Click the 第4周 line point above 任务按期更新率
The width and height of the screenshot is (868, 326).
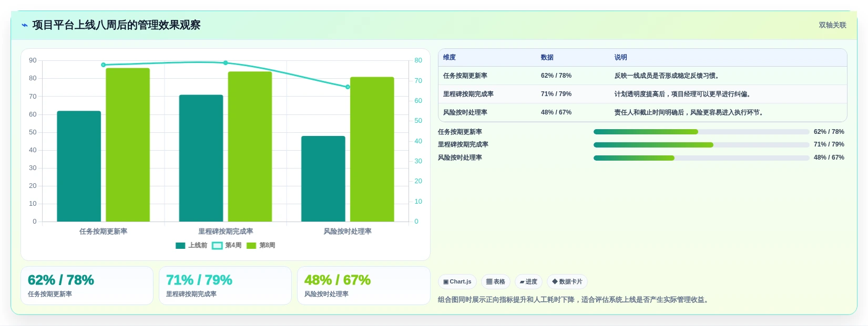point(103,65)
